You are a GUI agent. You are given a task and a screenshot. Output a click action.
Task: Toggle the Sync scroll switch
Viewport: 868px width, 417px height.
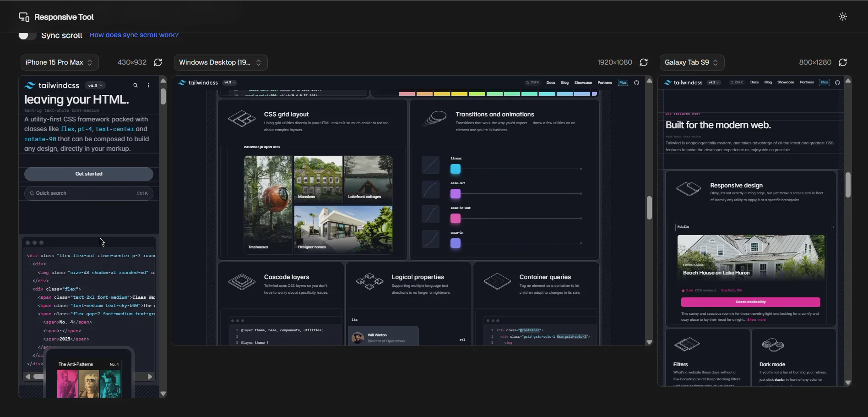pos(27,35)
